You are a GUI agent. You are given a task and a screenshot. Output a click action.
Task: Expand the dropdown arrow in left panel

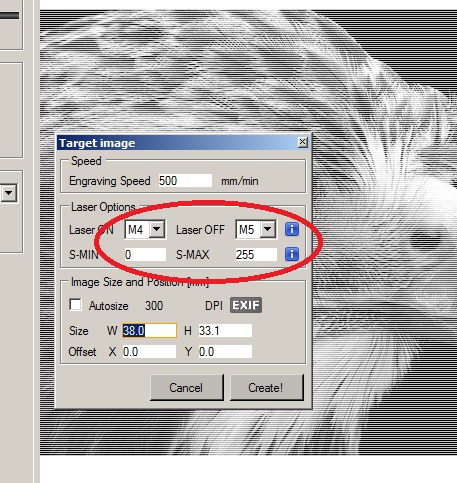(8, 192)
